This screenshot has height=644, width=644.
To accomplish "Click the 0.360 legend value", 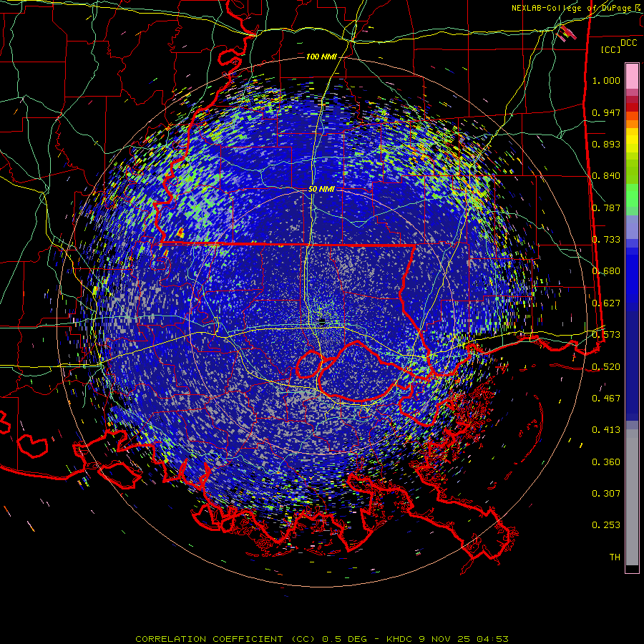I will click(606, 462).
